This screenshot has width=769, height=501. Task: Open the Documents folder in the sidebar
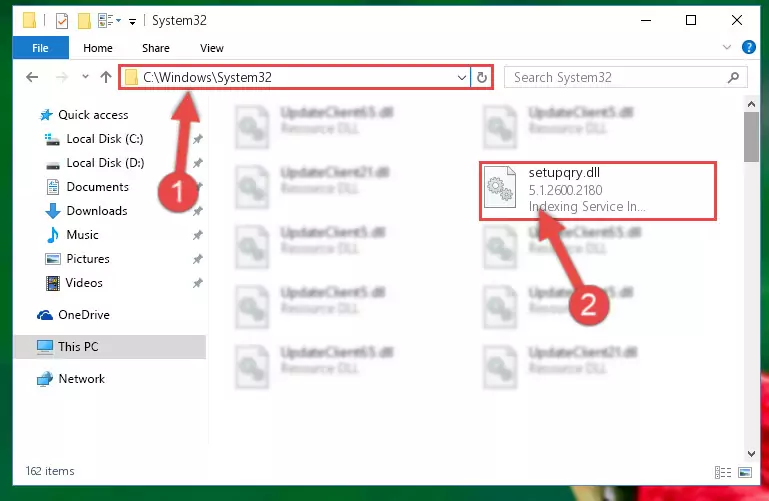tap(97, 187)
